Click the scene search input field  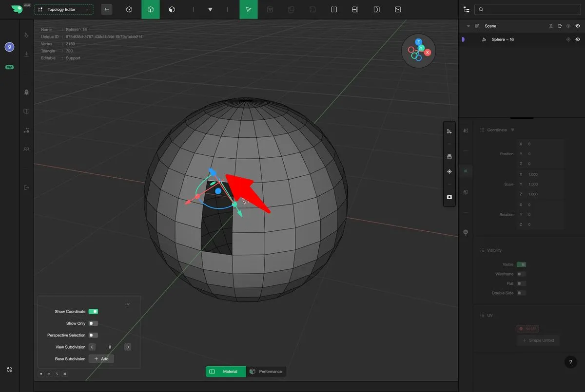[x=529, y=9]
